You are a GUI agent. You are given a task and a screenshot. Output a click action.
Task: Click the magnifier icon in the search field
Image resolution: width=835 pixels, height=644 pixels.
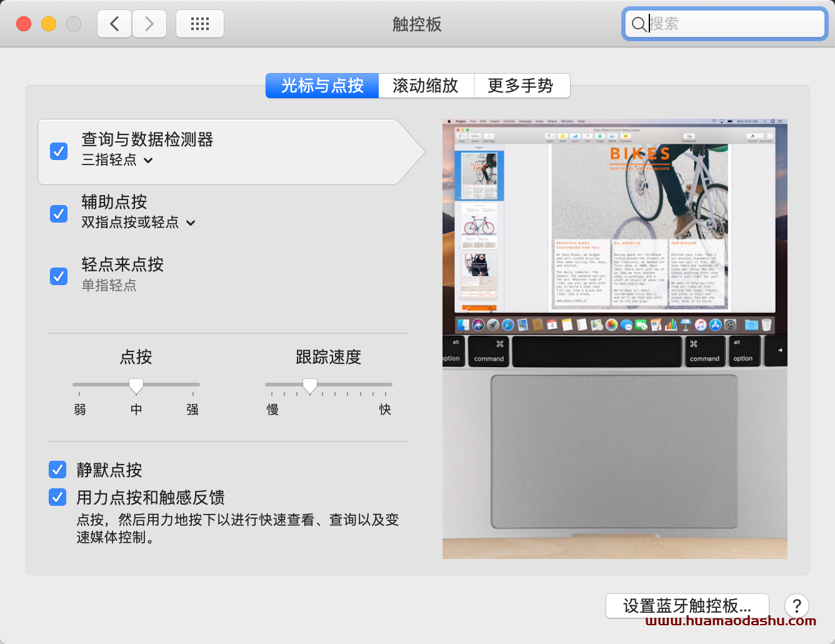tap(639, 24)
